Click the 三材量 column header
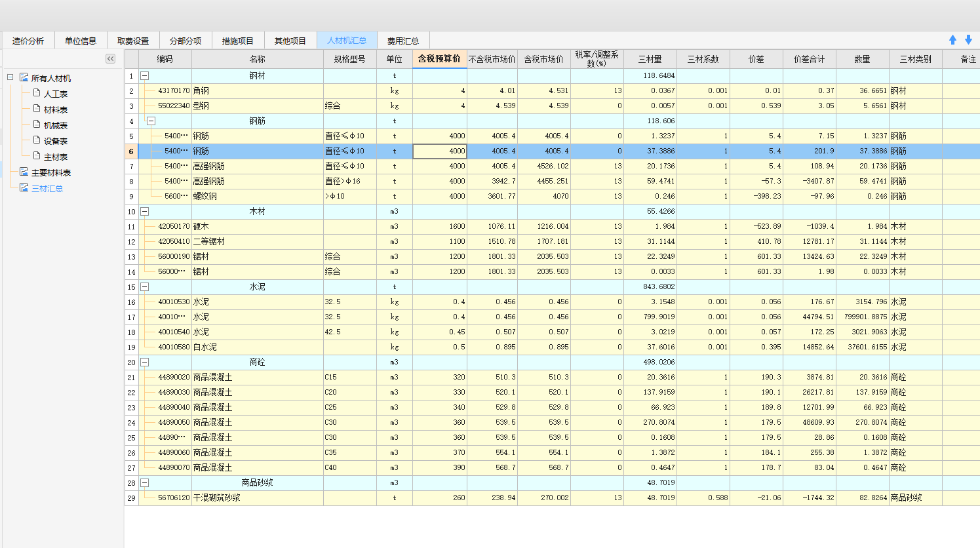 [x=650, y=59]
